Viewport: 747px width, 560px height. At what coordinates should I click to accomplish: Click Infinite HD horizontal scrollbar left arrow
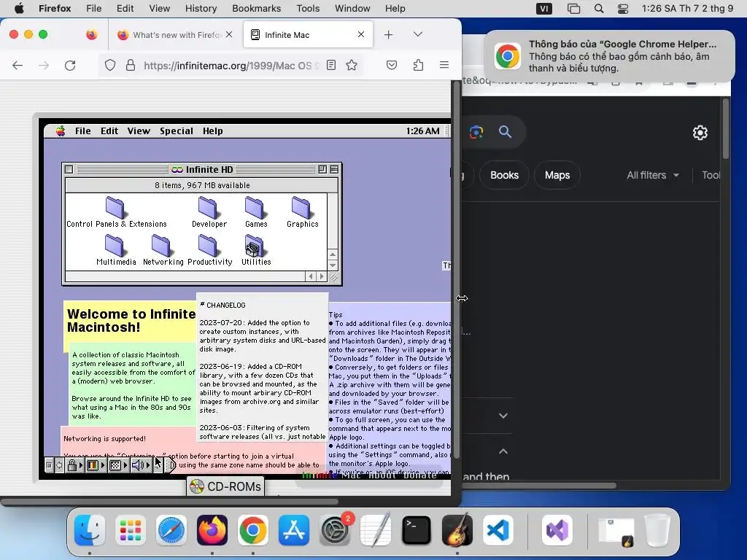coord(311,276)
